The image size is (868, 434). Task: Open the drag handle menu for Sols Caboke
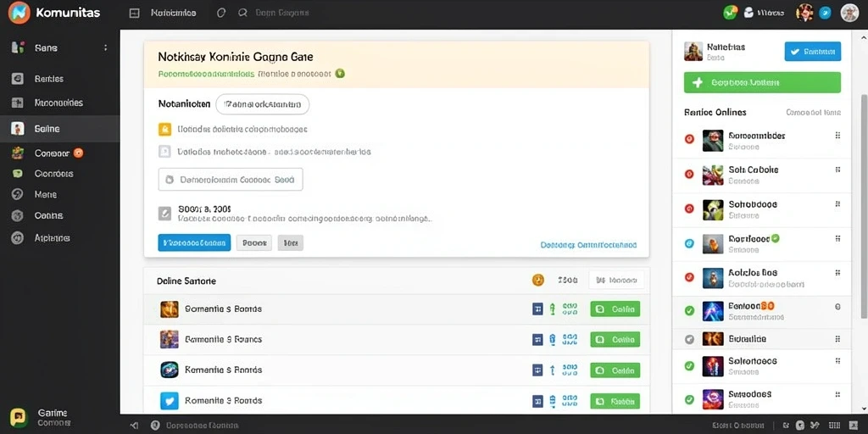(x=837, y=170)
